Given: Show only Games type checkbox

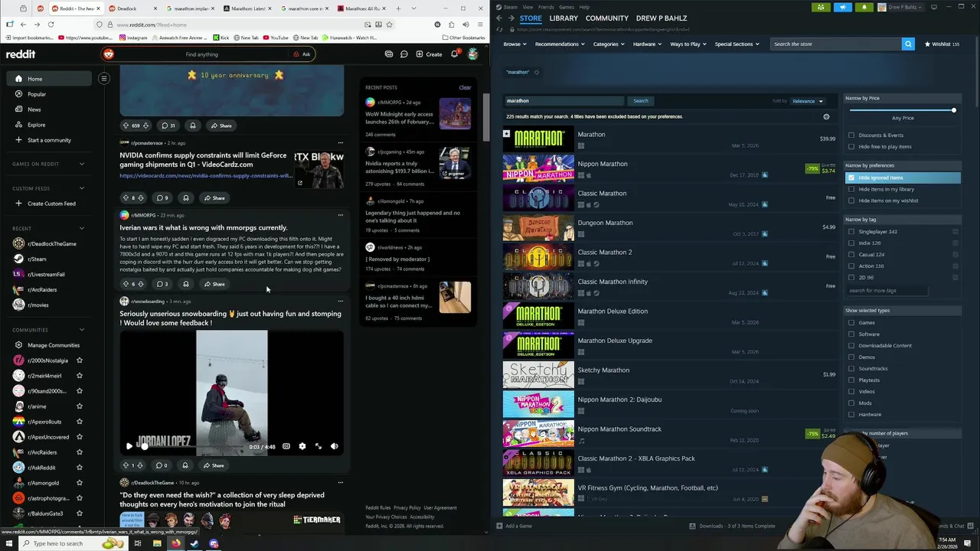Looking at the screenshot, I should pyautogui.click(x=851, y=322).
